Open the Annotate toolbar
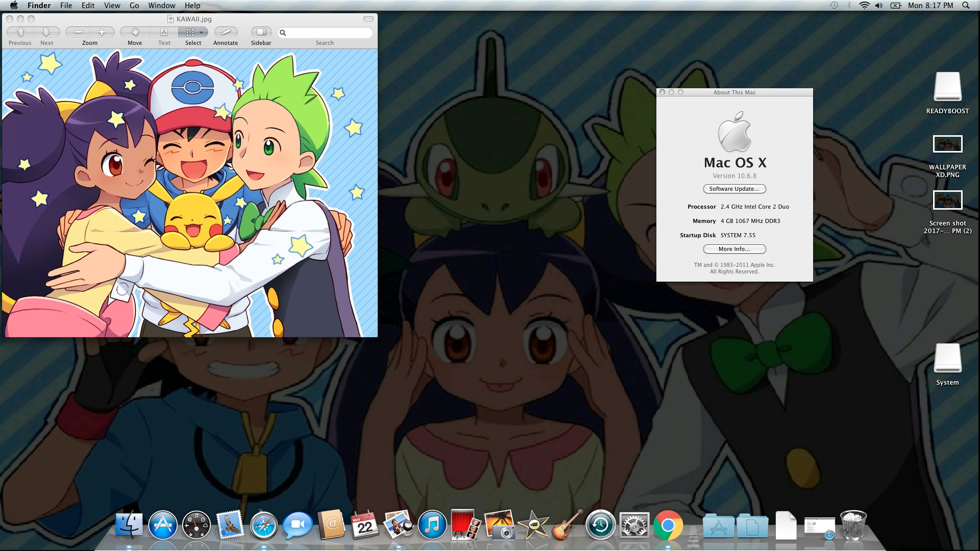Screen dimensions: 980x551 coord(226,32)
